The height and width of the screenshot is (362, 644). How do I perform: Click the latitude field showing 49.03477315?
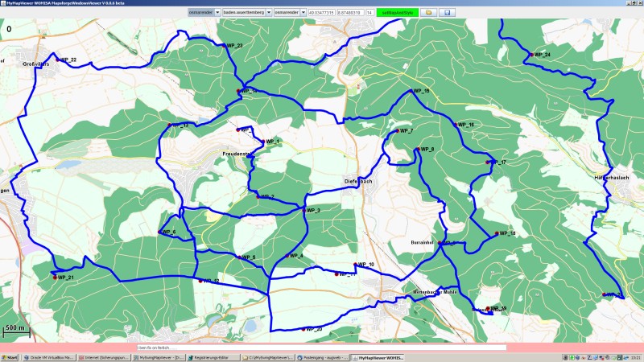tap(315, 13)
